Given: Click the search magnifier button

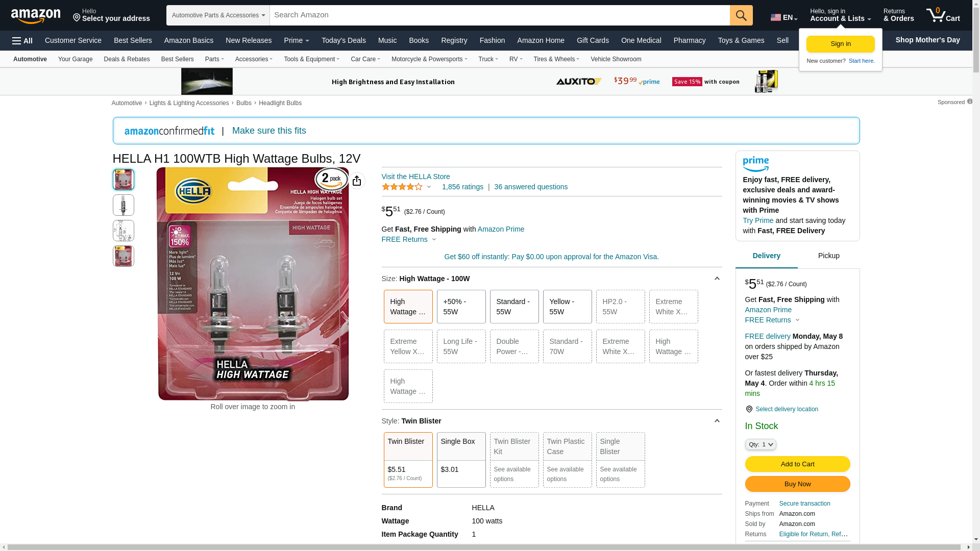Looking at the screenshot, I should tap(741, 15).
